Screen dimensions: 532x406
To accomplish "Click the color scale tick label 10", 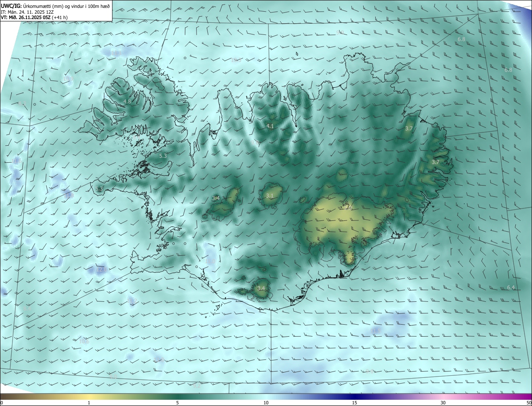I will pos(266,403).
